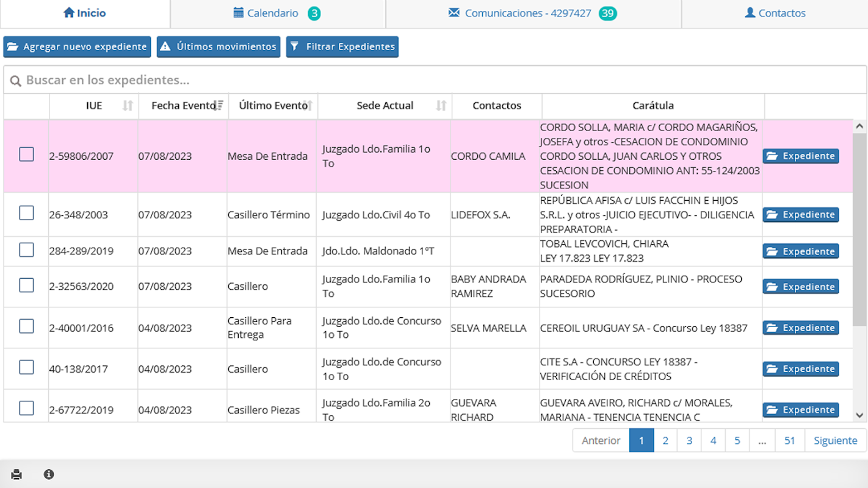
Task: Open the info icon in the footer
Action: (49, 474)
